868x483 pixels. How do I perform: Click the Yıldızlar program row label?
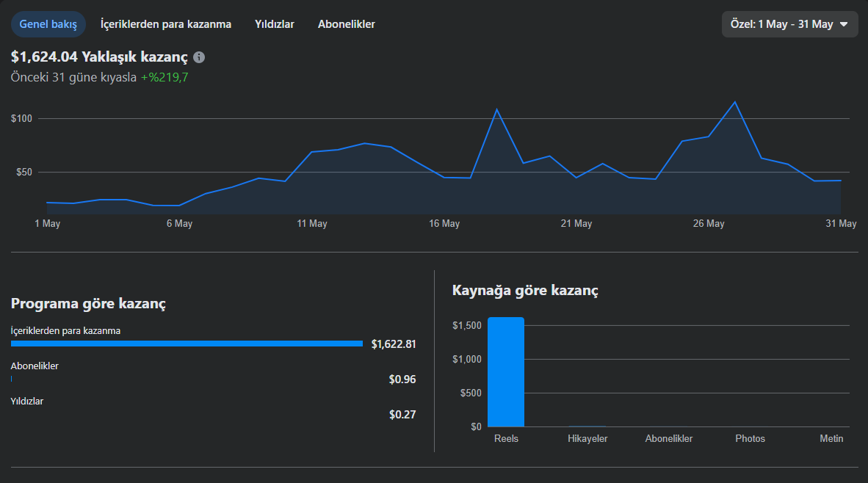[x=26, y=401]
